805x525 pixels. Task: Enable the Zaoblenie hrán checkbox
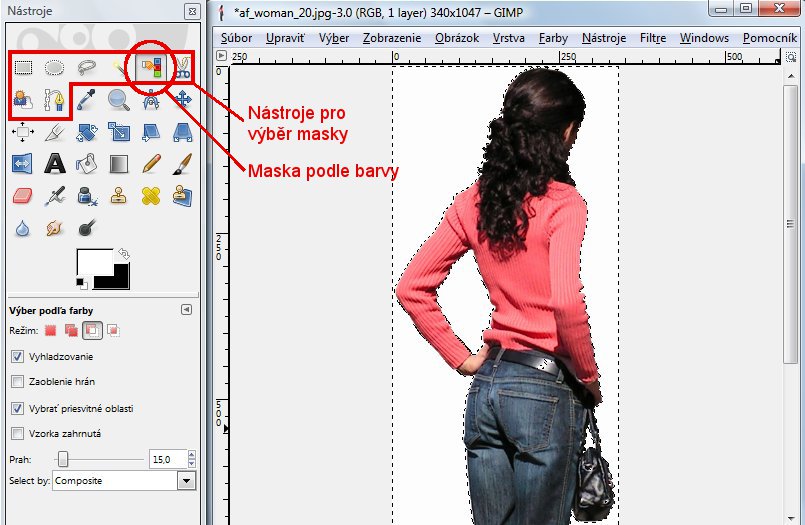click(x=17, y=381)
